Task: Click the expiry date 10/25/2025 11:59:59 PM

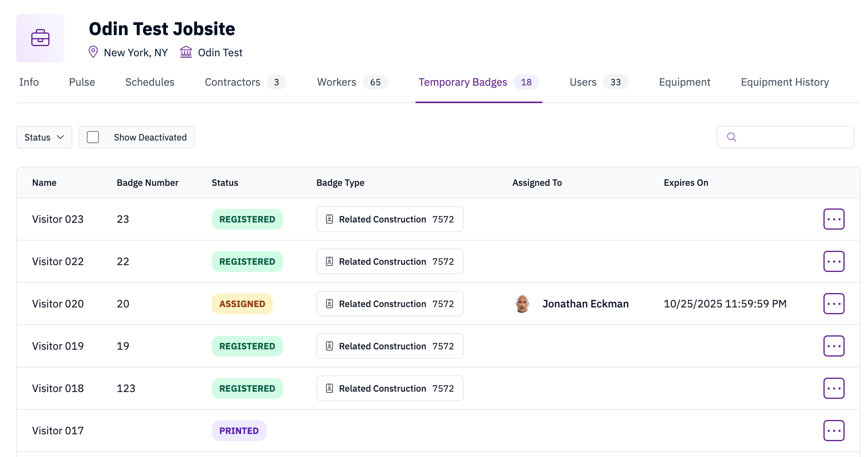Action: [x=725, y=304]
